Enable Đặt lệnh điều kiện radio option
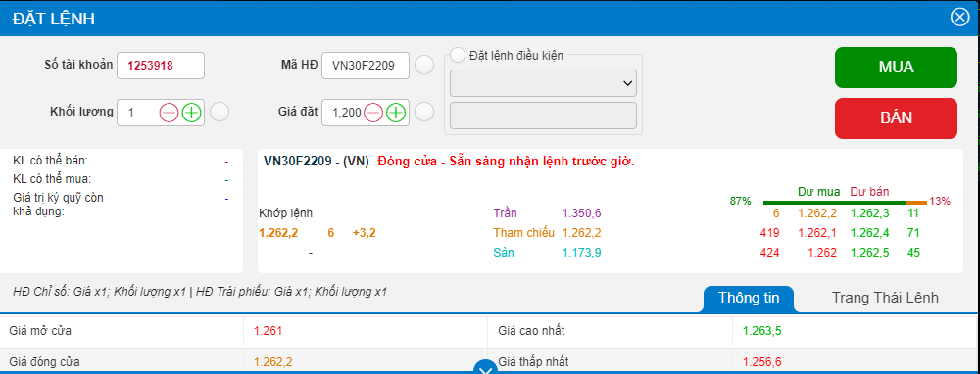 458,55
